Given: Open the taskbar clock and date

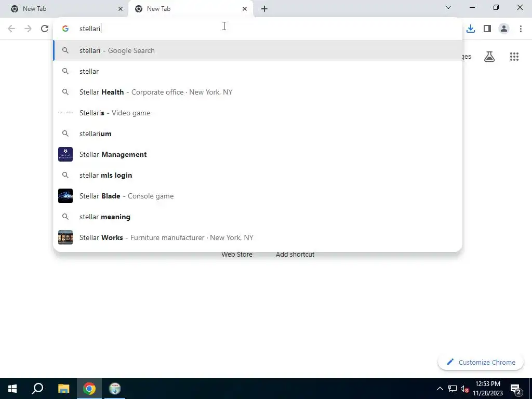Looking at the screenshot, I should click(487, 389).
